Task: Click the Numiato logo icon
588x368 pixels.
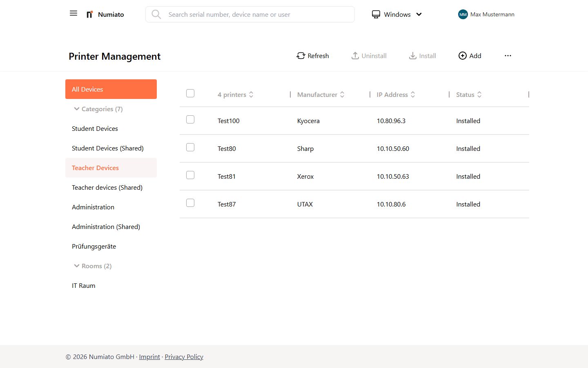Action: click(x=89, y=15)
